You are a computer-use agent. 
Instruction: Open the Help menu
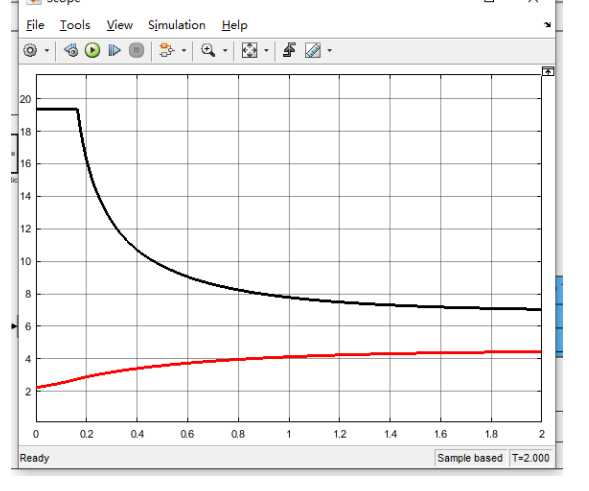[234, 25]
